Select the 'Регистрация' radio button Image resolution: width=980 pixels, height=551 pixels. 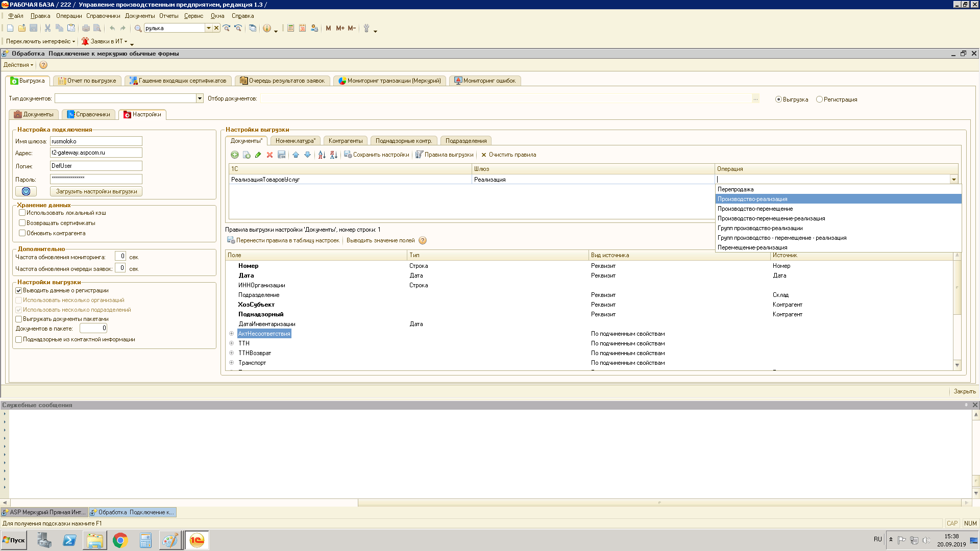[819, 99]
